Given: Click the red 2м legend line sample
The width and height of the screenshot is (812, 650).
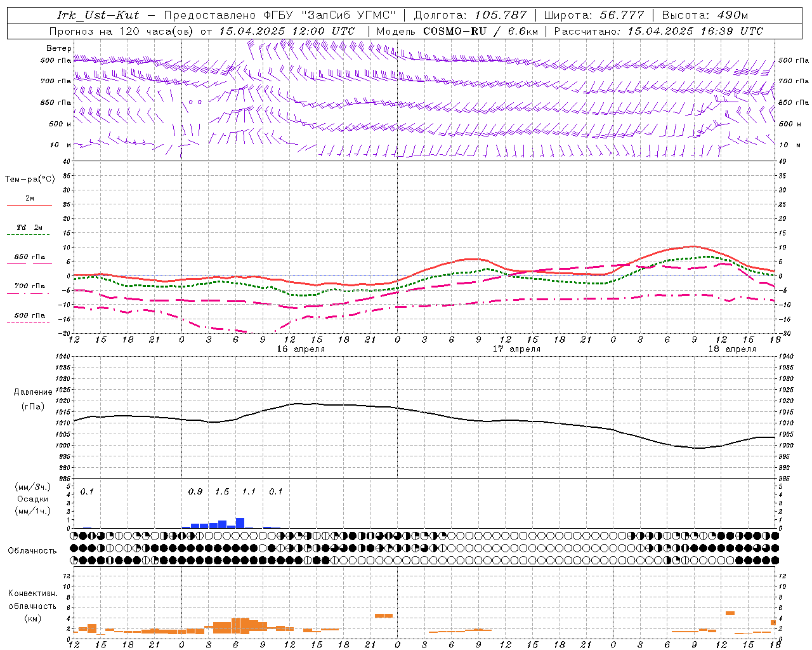Looking at the screenshot, I should pos(29,206).
